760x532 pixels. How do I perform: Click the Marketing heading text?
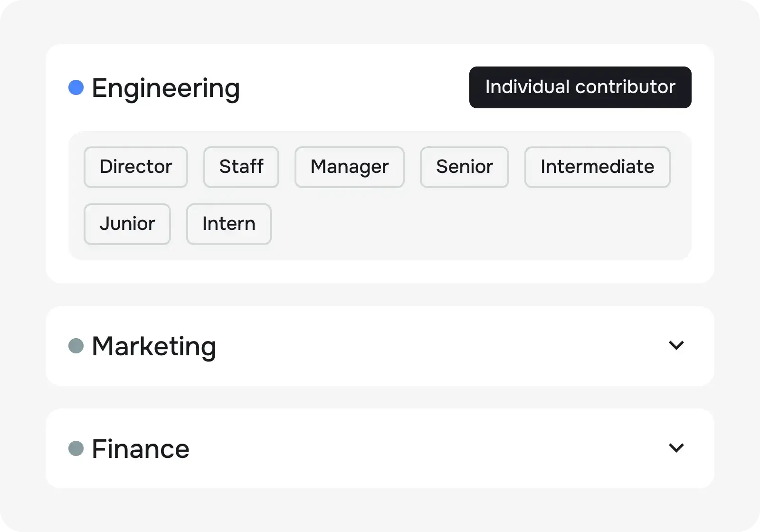pyautogui.click(x=154, y=345)
